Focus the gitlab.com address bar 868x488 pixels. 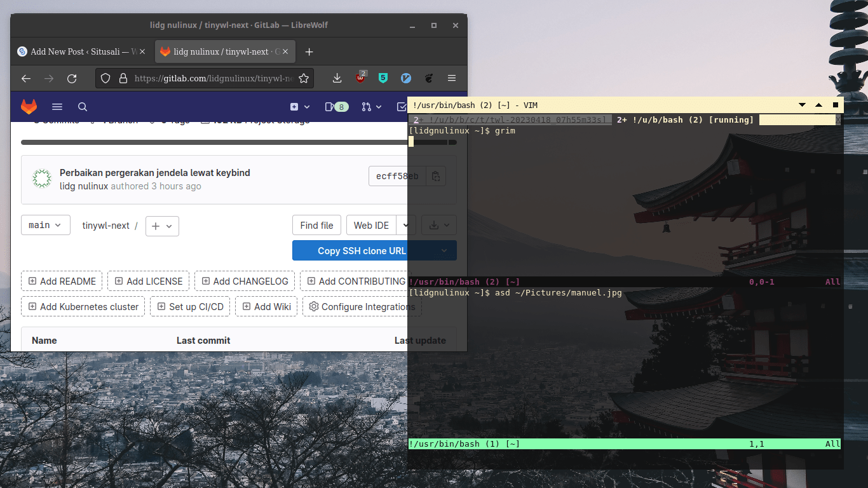pos(213,78)
